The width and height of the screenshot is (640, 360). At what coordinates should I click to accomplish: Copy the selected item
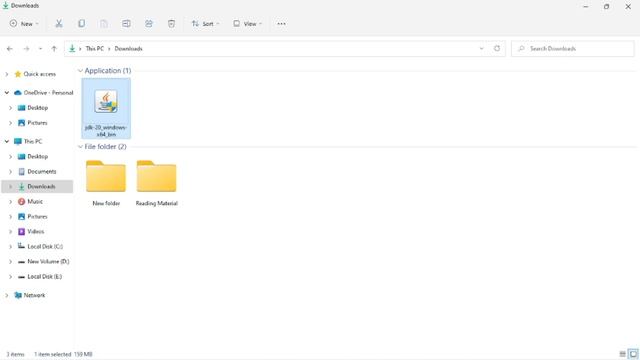click(x=82, y=24)
